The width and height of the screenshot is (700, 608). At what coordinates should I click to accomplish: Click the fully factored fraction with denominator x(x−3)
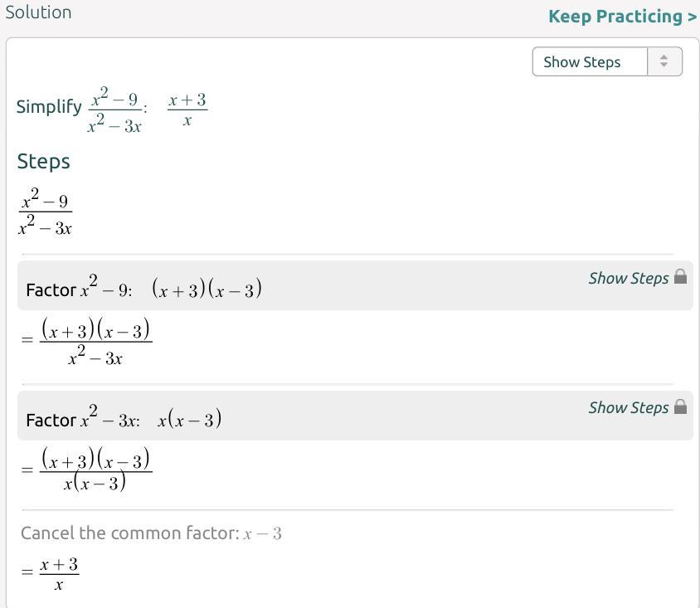point(95,470)
